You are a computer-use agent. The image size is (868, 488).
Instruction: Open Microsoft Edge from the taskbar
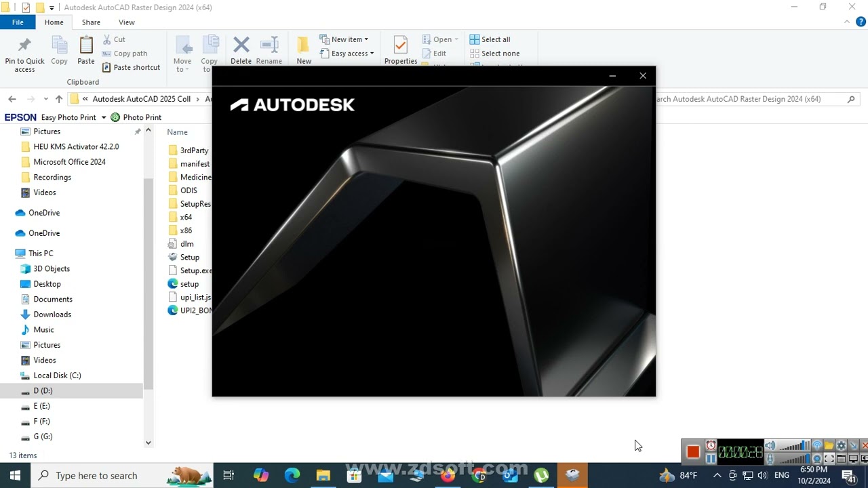(292, 476)
